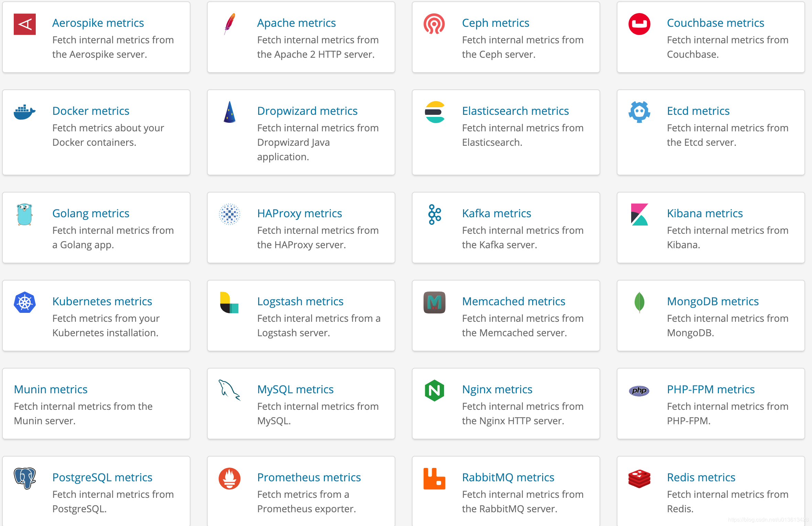Select the HAProxy metrics title
The image size is (812, 526).
[299, 213]
